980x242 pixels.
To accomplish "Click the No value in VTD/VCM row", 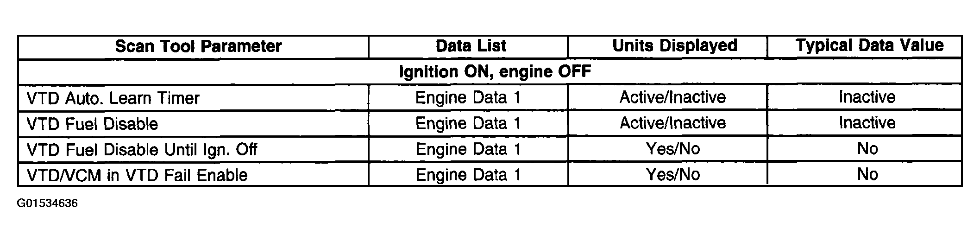I will point(867,174).
